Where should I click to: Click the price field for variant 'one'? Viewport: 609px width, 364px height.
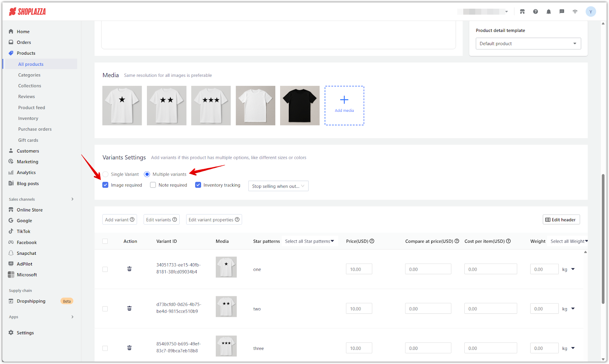coord(359,269)
